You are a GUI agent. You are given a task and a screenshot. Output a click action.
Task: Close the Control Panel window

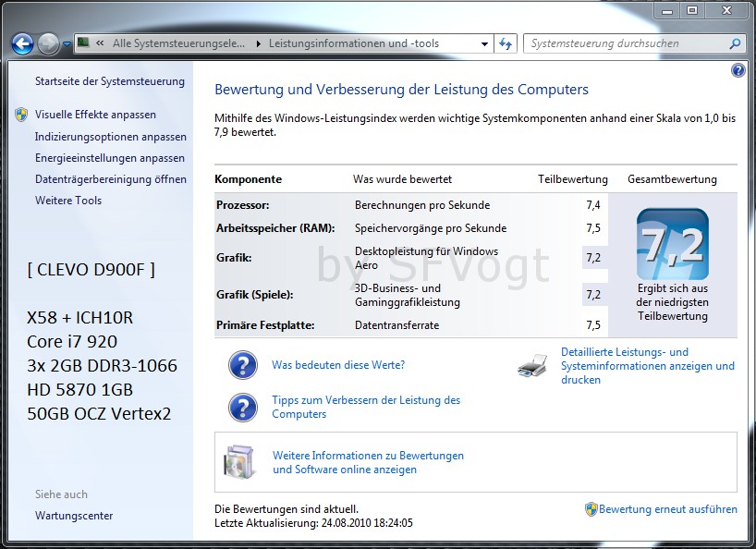726,10
